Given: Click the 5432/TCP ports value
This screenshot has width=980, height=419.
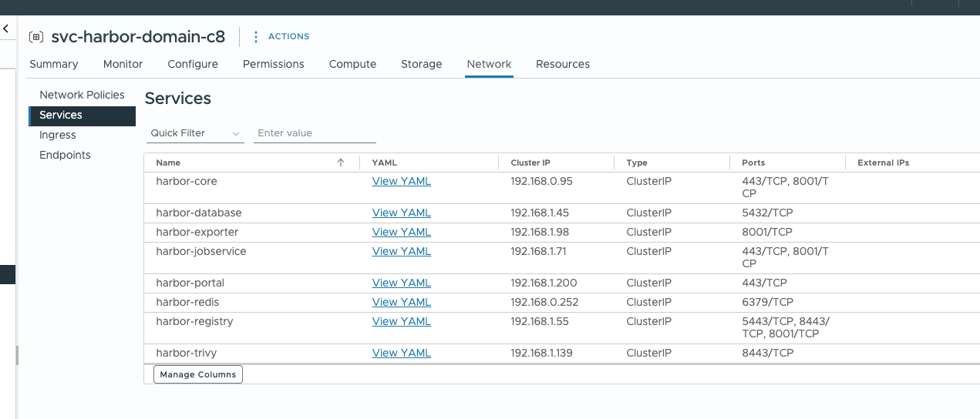Looking at the screenshot, I should [767, 213].
